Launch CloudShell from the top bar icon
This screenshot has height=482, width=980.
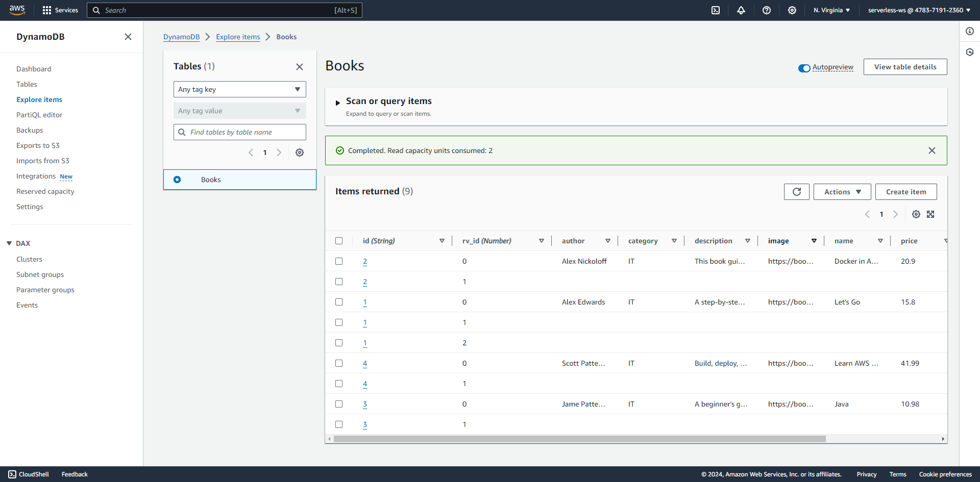716,10
